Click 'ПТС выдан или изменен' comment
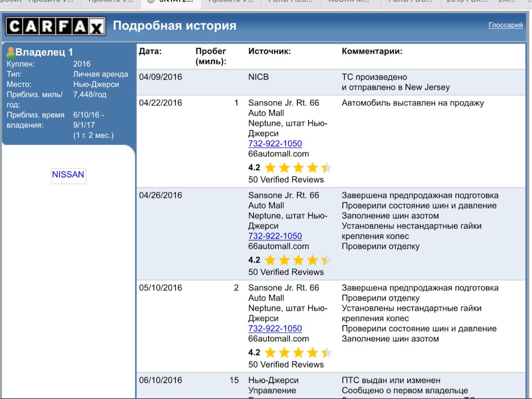Viewport: 532px width, 399px height. (x=391, y=380)
